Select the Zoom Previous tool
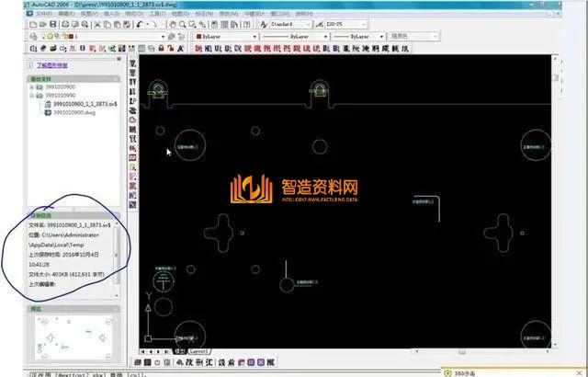The image size is (588, 377). (202, 25)
